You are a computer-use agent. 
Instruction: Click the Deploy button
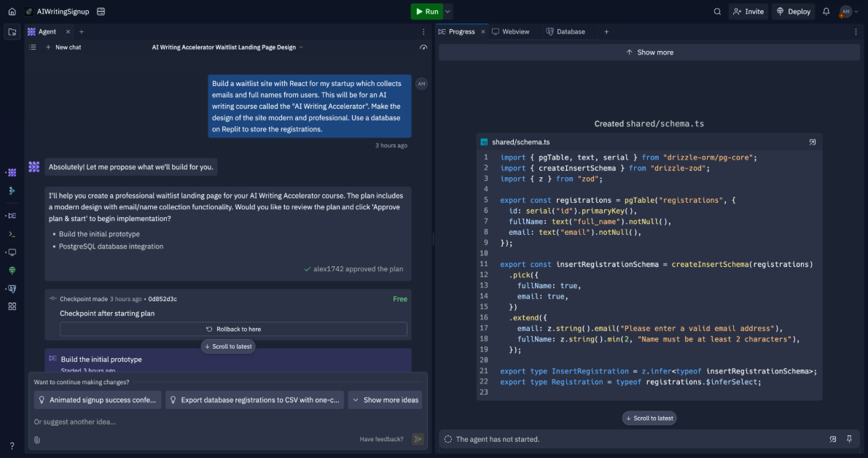click(794, 12)
